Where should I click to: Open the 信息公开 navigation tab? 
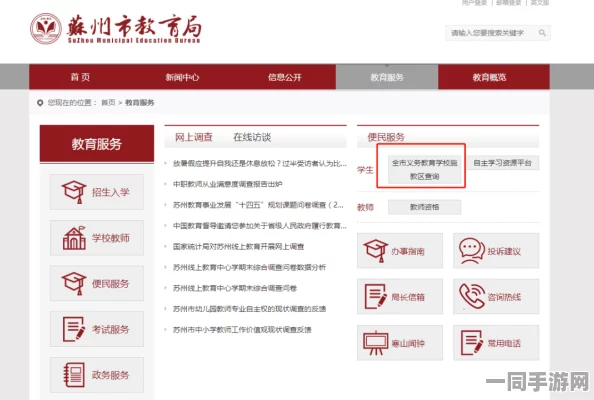(284, 77)
